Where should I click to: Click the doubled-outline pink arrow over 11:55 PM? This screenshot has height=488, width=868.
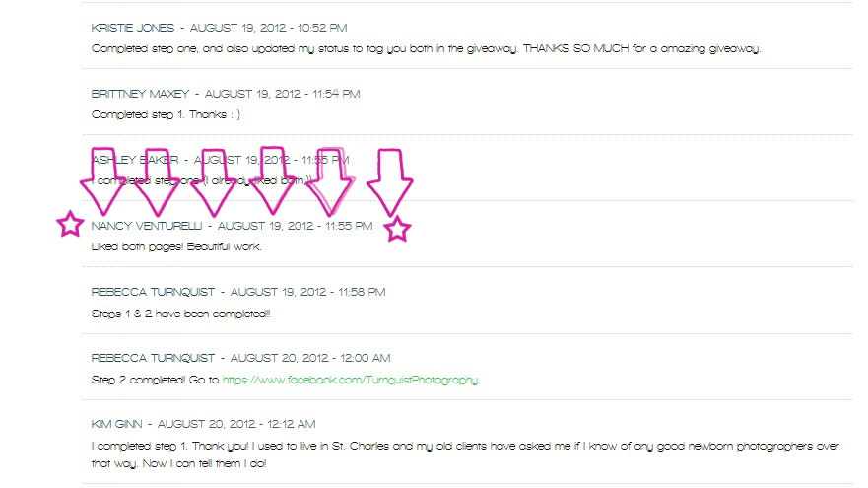331,181
